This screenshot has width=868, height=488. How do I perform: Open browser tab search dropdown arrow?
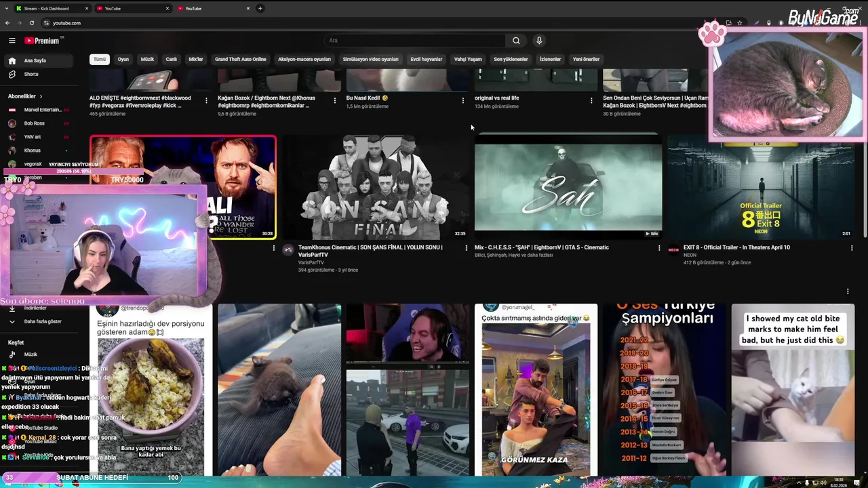click(7, 9)
